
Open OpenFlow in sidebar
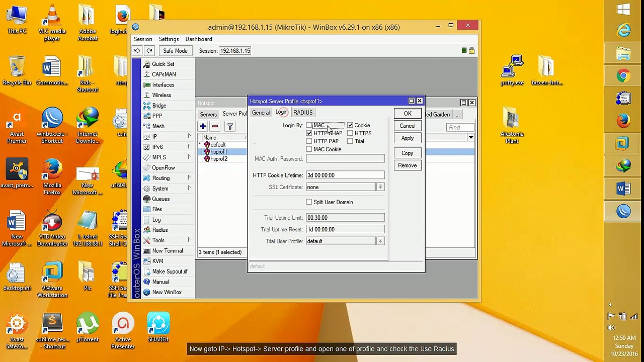[164, 168]
